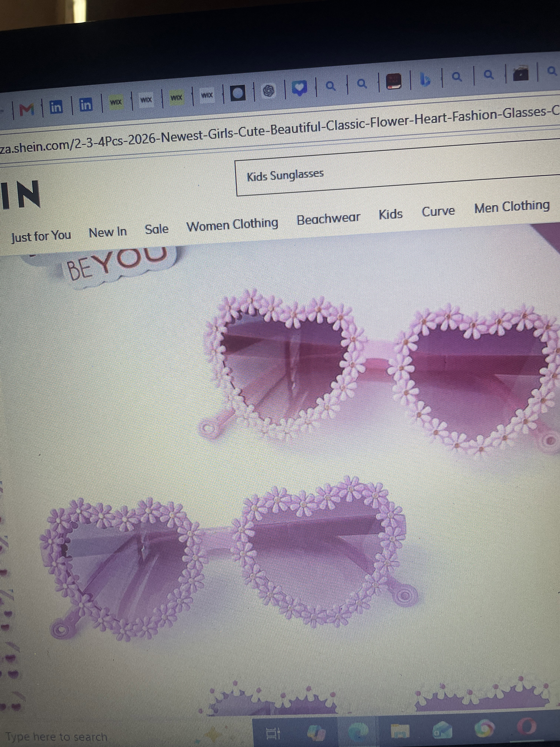Click the SHEIN address bar URL
The image size is (560, 747).
[x=280, y=130]
